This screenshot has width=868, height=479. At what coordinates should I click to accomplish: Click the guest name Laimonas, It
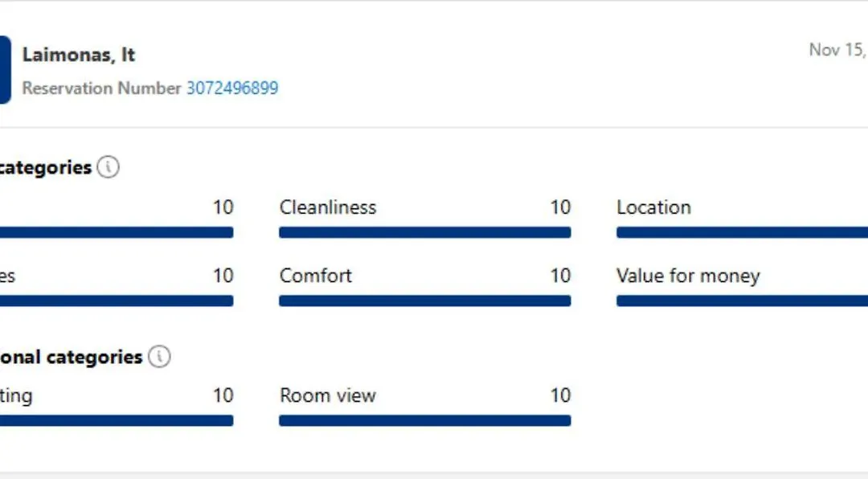79,55
